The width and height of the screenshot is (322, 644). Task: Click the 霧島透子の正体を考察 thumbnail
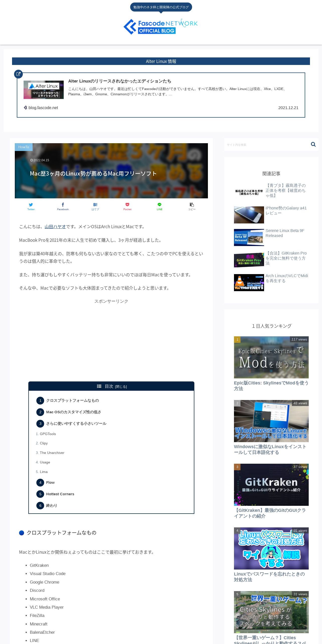click(x=249, y=192)
